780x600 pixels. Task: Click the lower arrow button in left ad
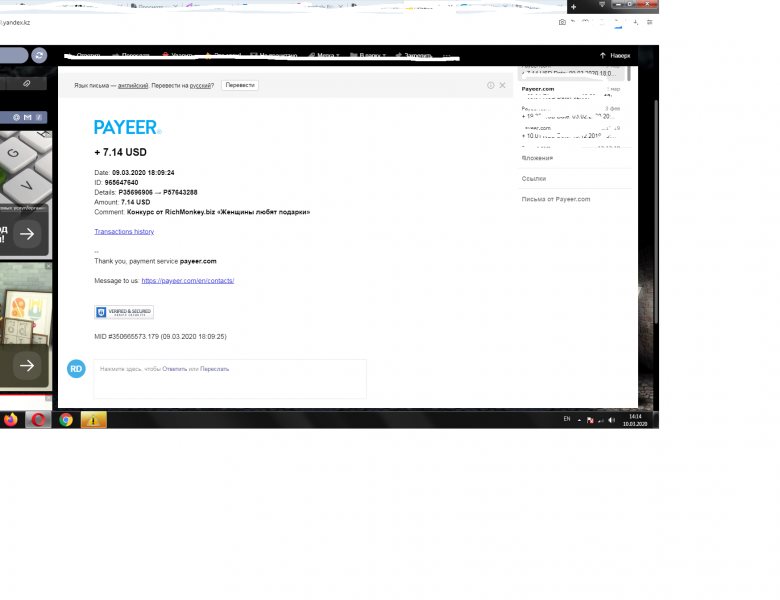click(x=27, y=366)
